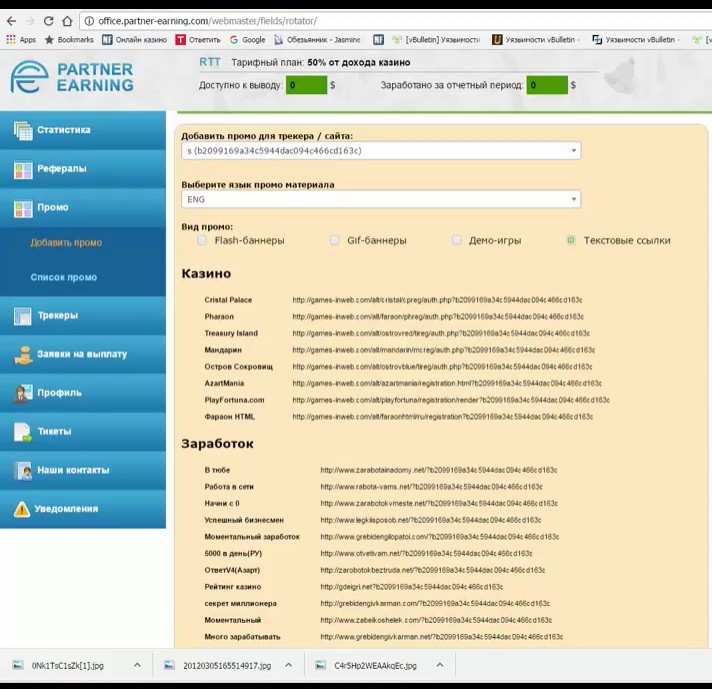Click the Pharaon link URL
Viewport: 712px width, 689px height.
point(438,317)
